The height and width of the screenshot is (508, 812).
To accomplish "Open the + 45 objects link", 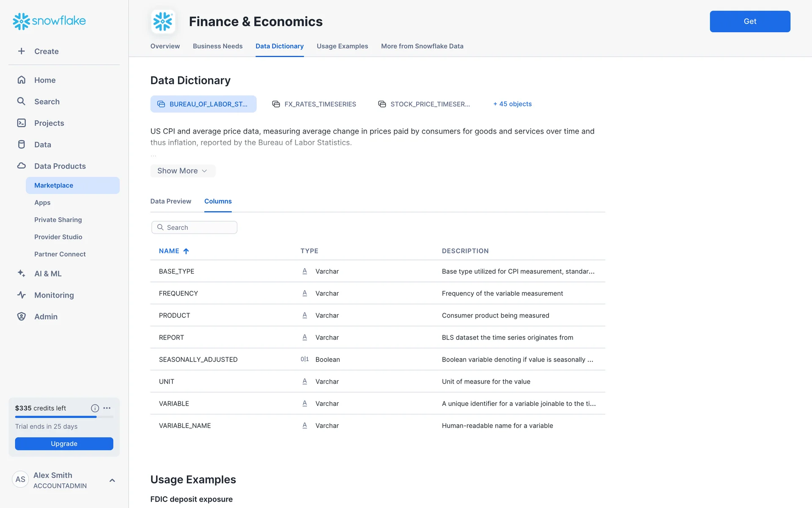I will pyautogui.click(x=512, y=104).
